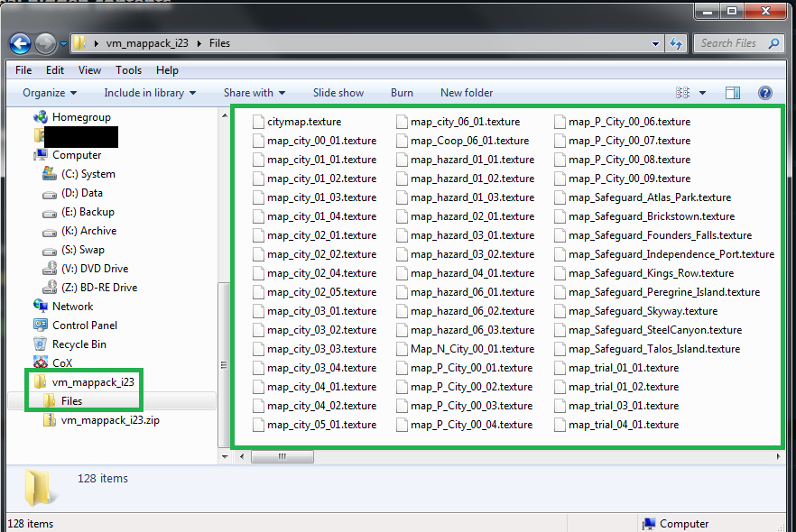The width and height of the screenshot is (796, 532).
Task: Open the change view dropdown arrow
Action: tap(702, 93)
